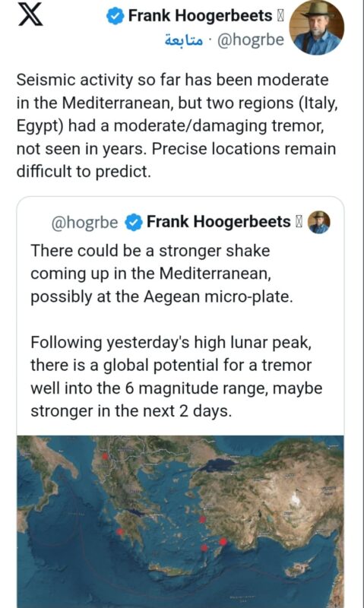Click the red marker west of Peloponnese
The width and height of the screenshot is (364, 608).
120,531
